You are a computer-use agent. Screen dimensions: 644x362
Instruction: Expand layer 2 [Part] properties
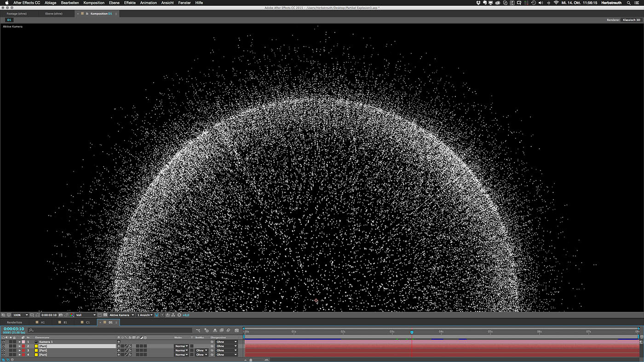[x=20, y=346]
